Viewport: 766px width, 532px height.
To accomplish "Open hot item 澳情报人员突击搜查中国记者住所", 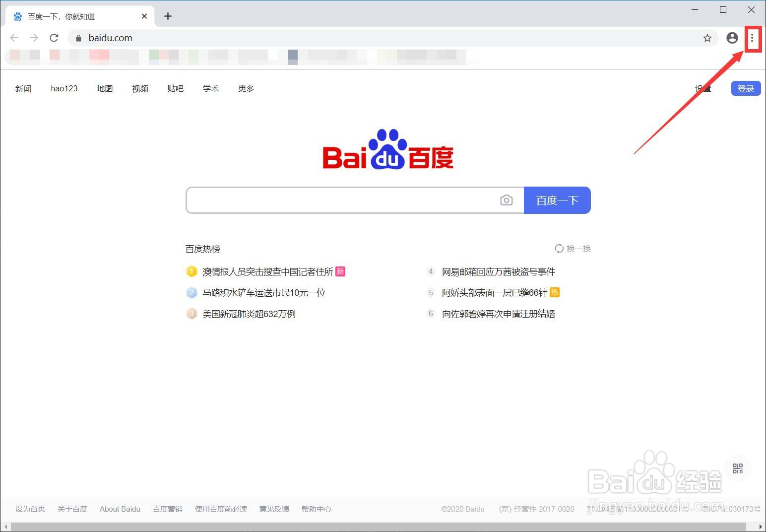I will coord(268,271).
